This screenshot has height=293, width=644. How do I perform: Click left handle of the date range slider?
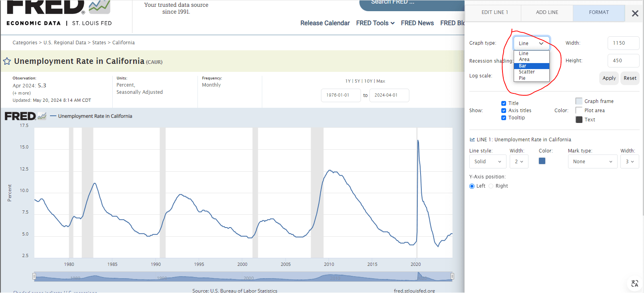(x=34, y=276)
